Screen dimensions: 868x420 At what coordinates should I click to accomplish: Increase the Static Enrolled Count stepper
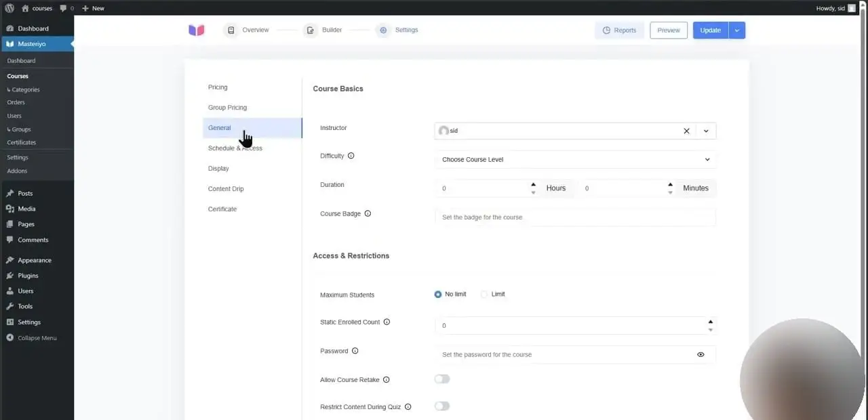pos(710,322)
